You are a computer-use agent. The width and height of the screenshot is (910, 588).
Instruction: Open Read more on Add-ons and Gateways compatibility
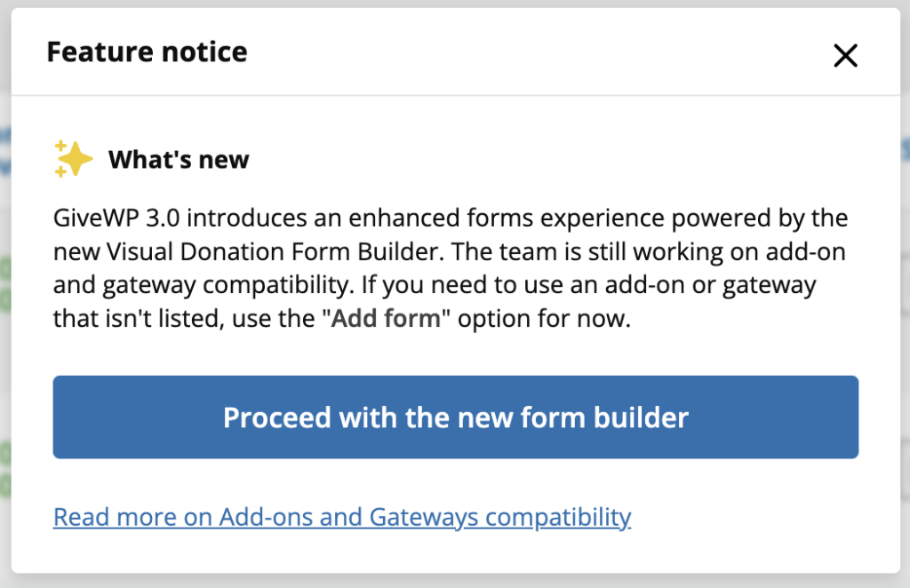[x=342, y=516]
